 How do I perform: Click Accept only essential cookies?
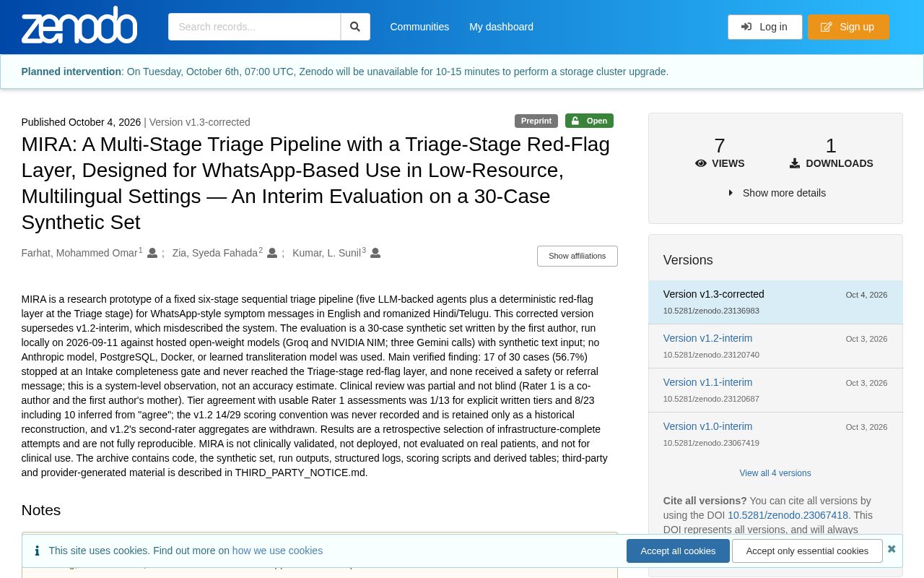pyautogui.click(x=807, y=551)
